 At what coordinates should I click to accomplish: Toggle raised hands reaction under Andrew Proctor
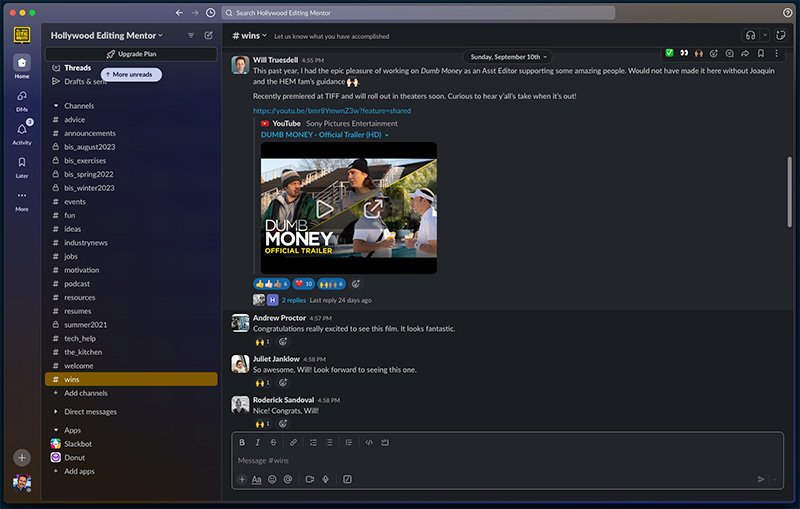262,342
